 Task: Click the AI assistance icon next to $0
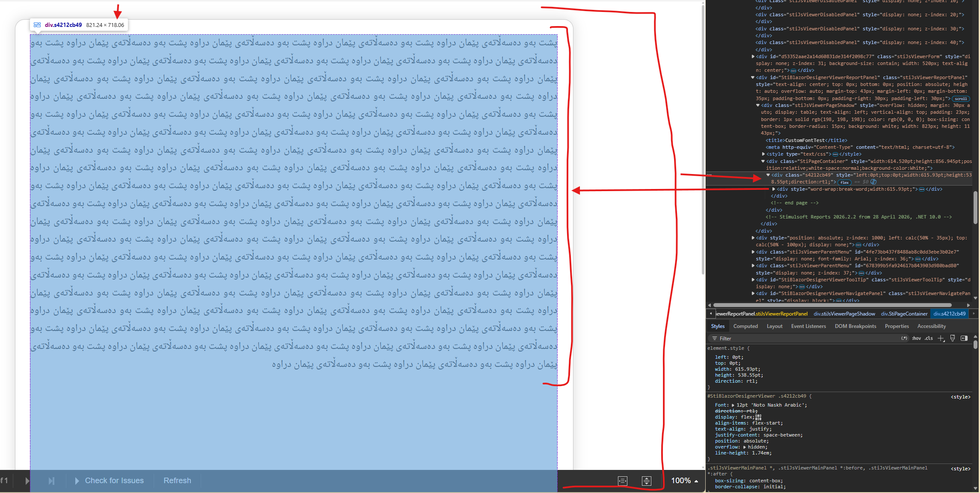point(873,182)
